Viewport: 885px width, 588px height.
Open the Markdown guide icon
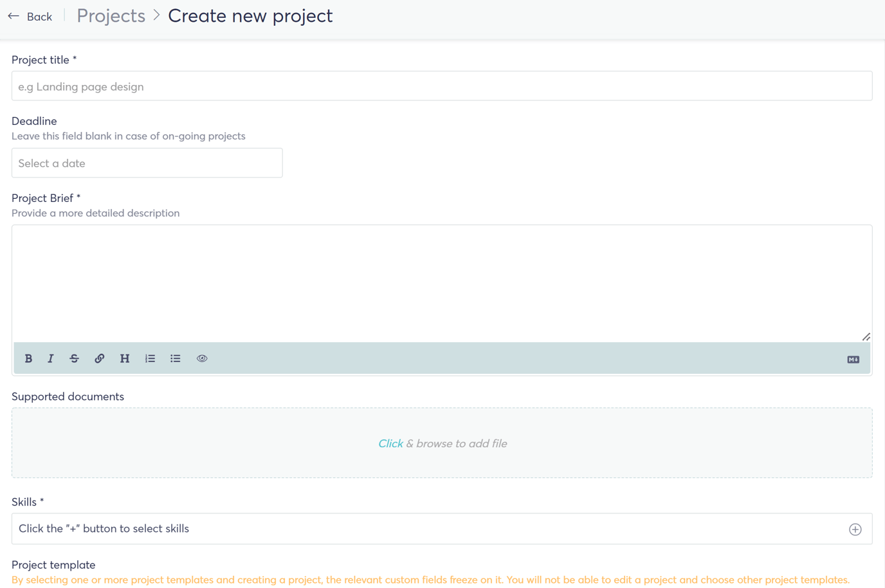tap(853, 358)
